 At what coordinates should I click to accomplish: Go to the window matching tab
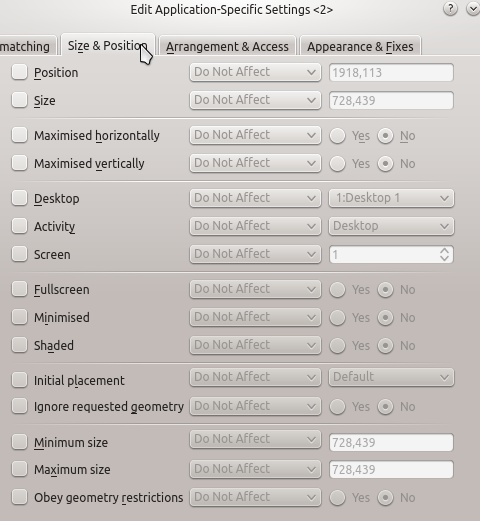(27, 46)
